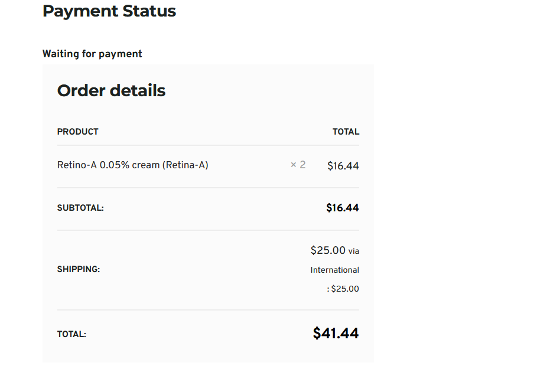Open the Retino-A 0.05% cream product link
This screenshot has height=392, width=537.
tap(132, 165)
